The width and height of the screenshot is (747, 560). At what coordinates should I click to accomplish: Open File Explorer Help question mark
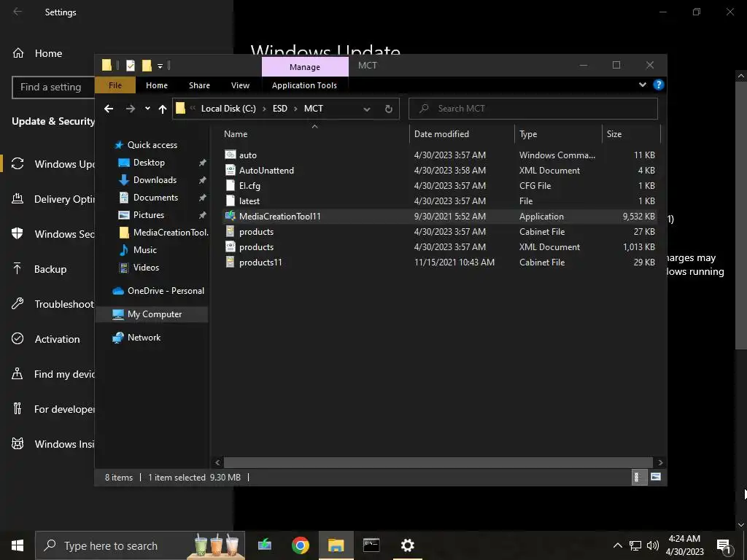tap(659, 85)
